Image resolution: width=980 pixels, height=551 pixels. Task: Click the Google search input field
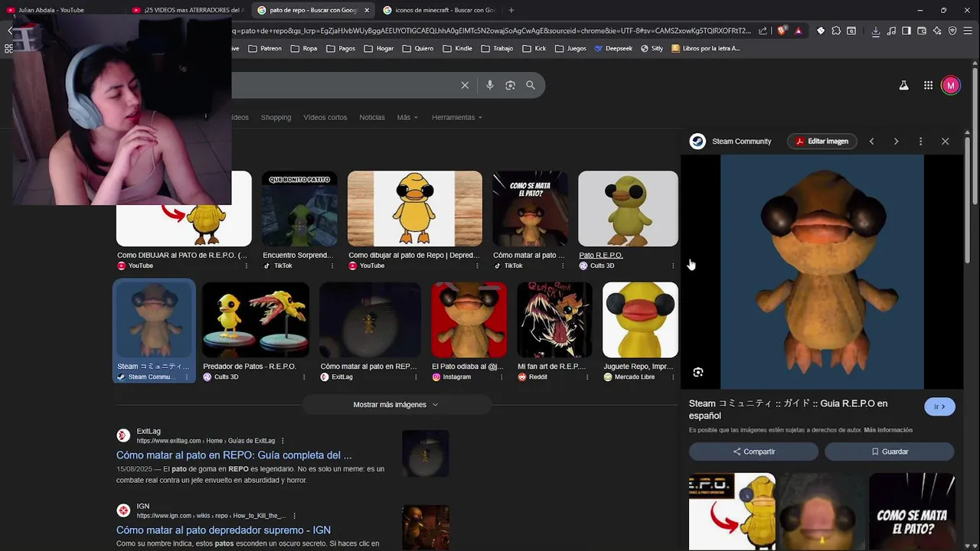pyautogui.click(x=345, y=85)
